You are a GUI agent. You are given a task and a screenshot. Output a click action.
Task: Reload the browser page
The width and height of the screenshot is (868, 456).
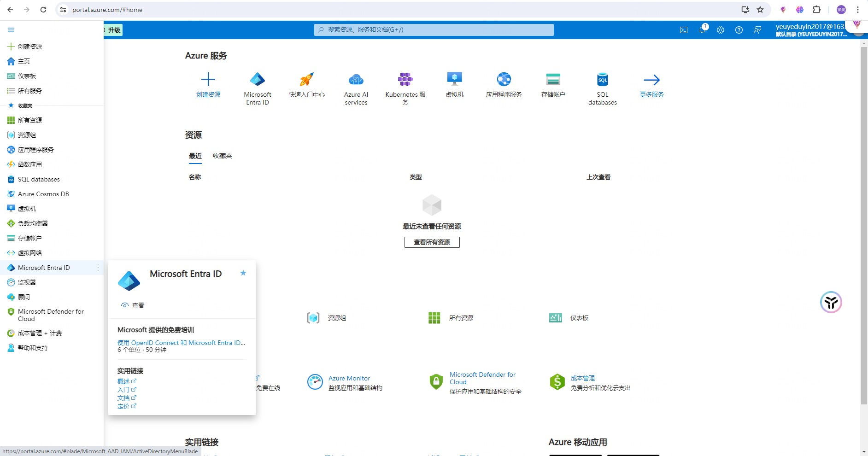(43, 10)
